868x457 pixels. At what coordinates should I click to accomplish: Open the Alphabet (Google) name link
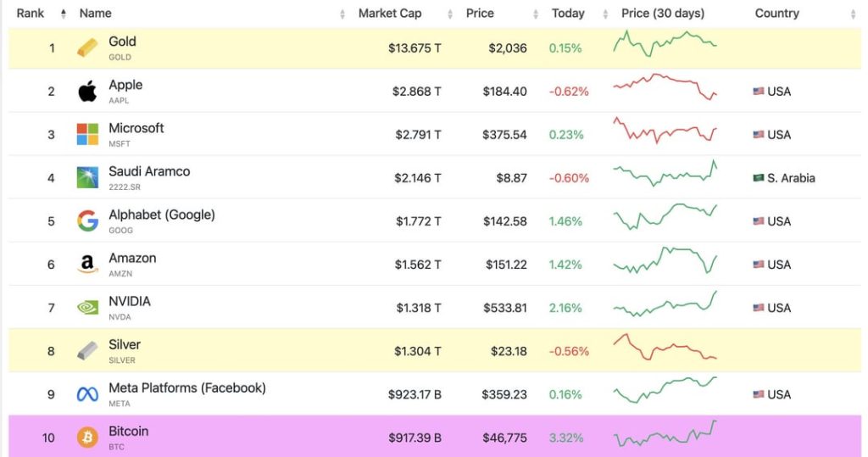click(x=162, y=215)
